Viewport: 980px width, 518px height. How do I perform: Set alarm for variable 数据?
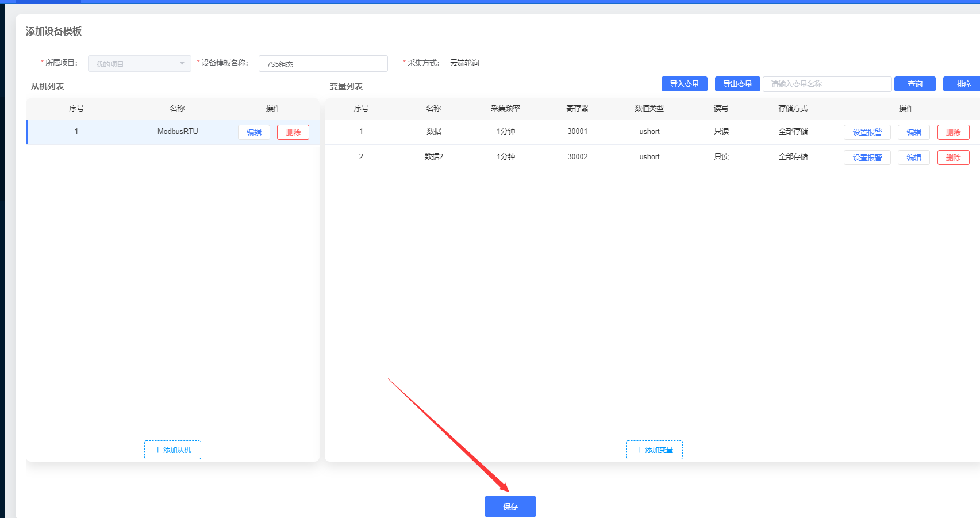(867, 132)
